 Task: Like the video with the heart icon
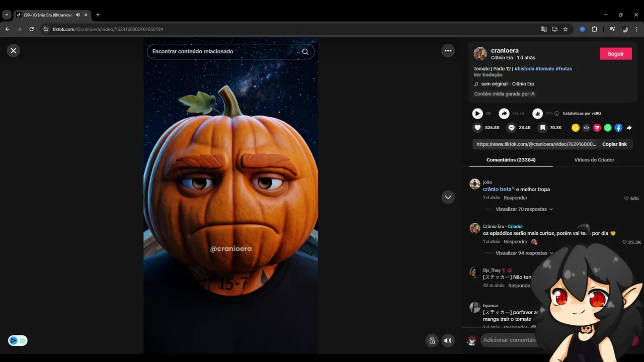pos(478,128)
